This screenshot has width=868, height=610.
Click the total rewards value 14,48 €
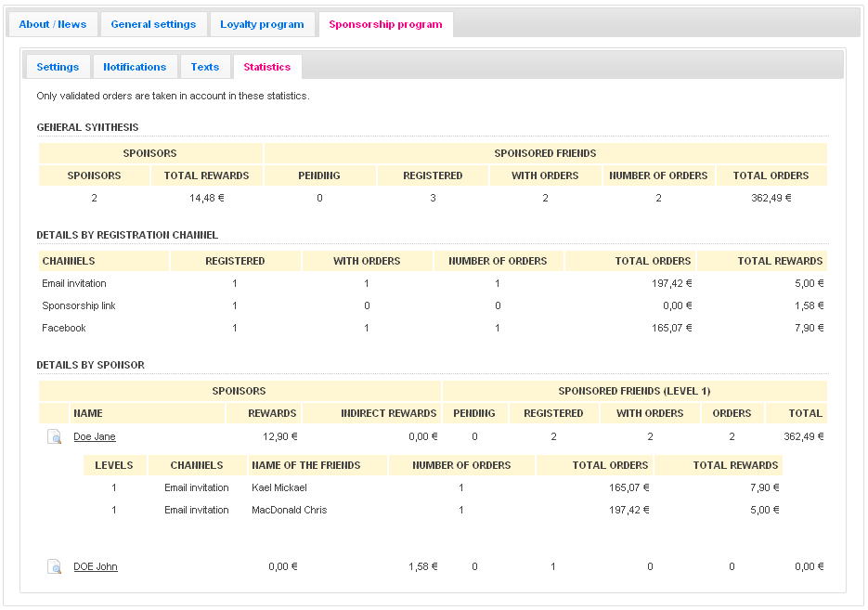click(x=206, y=198)
